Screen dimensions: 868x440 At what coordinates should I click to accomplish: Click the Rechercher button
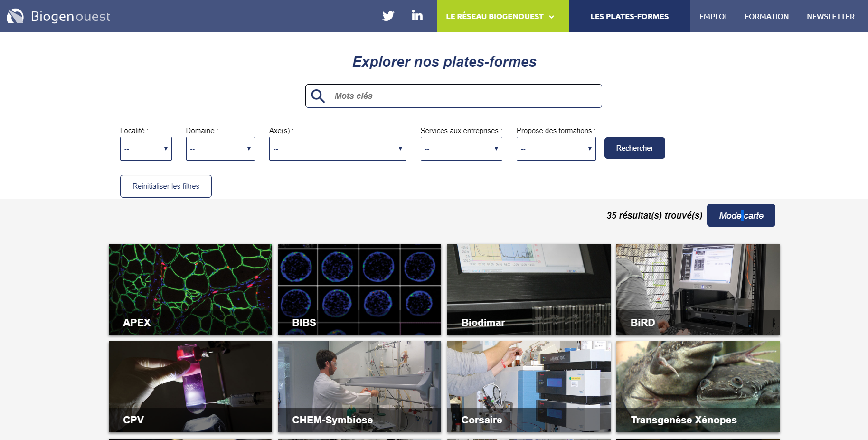click(x=634, y=148)
